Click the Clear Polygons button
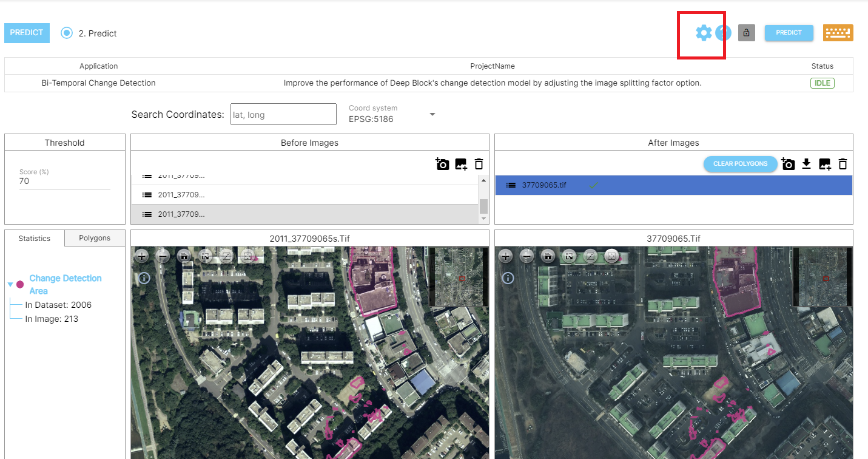Image resolution: width=868 pixels, height=459 pixels. [740, 164]
